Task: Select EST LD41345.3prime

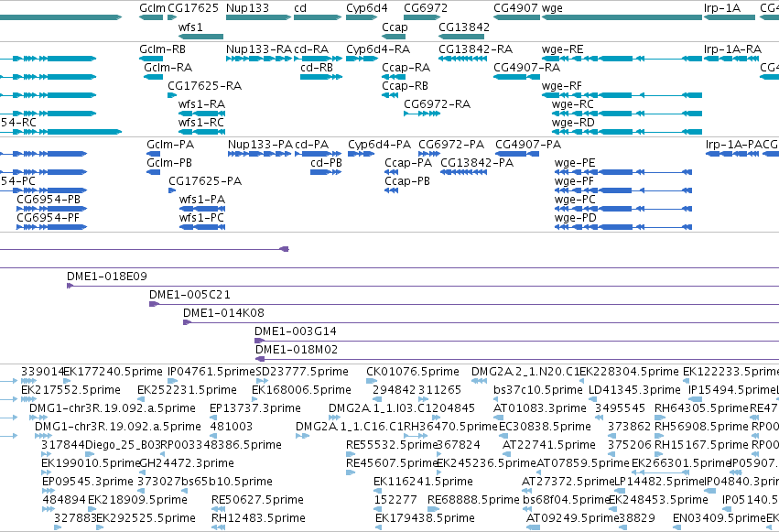Action: point(591,399)
